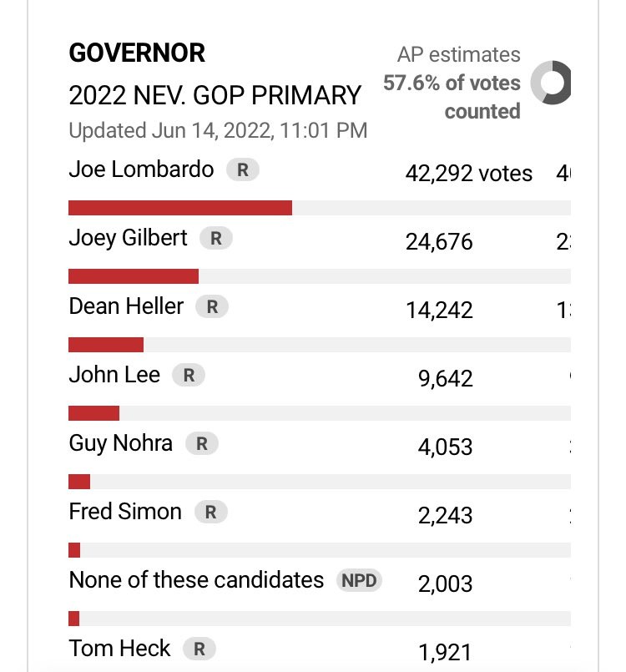Click the R party badge beside Joe Lombardo
Image resolution: width=626 pixels, height=672 pixels.
click(243, 170)
